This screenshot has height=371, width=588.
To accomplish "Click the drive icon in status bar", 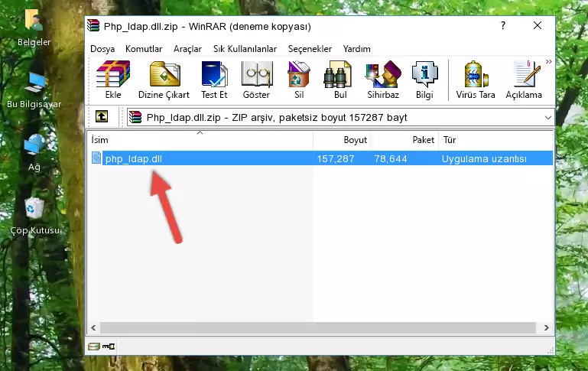I will coord(93,347).
